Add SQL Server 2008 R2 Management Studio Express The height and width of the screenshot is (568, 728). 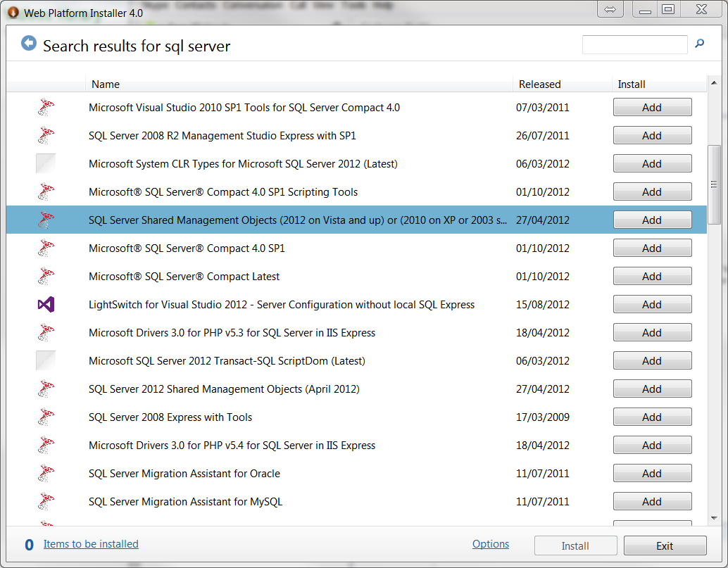(x=652, y=136)
